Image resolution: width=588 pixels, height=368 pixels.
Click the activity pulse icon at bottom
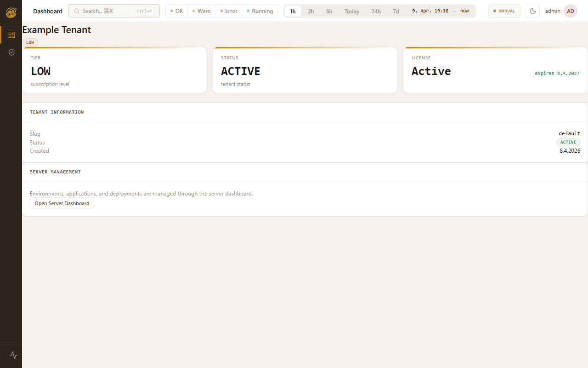pyautogui.click(x=13, y=355)
